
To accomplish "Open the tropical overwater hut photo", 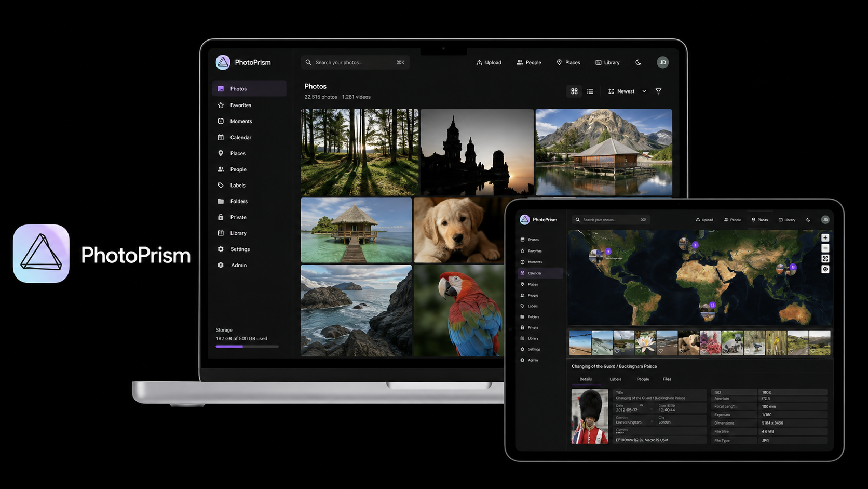I will click(x=356, y=230).
